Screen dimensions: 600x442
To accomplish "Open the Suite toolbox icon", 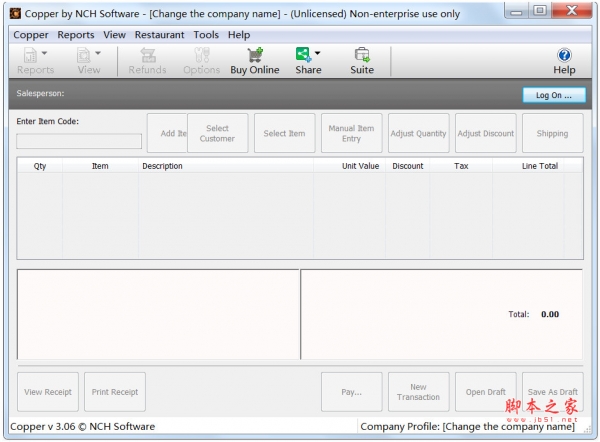I will pos(362,55).
